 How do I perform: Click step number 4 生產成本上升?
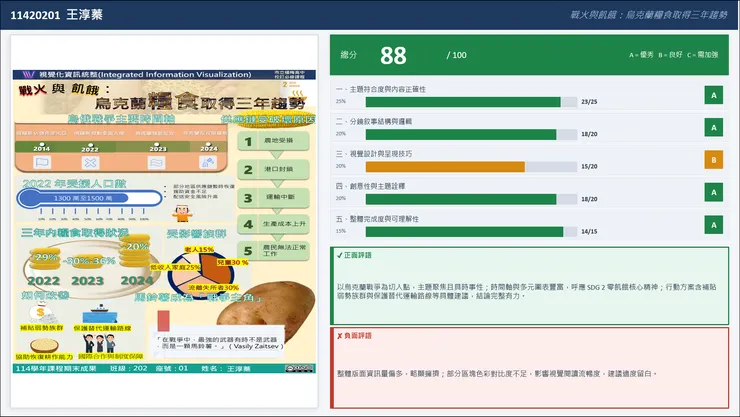tap(273, 225)
